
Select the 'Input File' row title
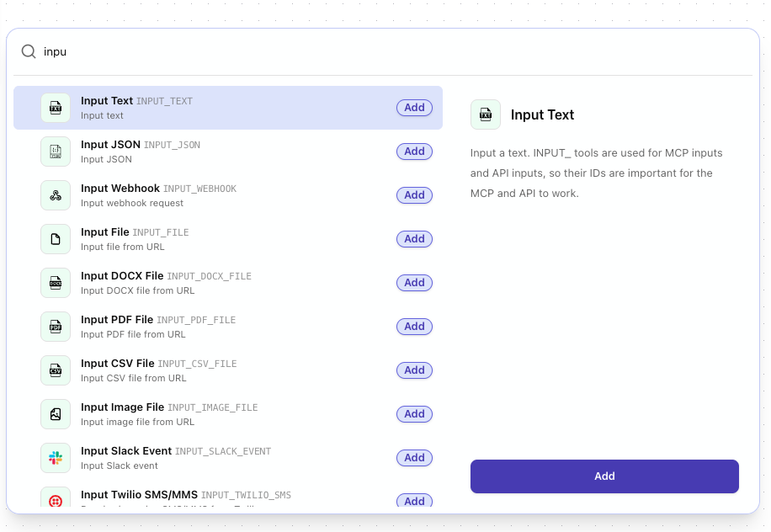click(105, 232)
